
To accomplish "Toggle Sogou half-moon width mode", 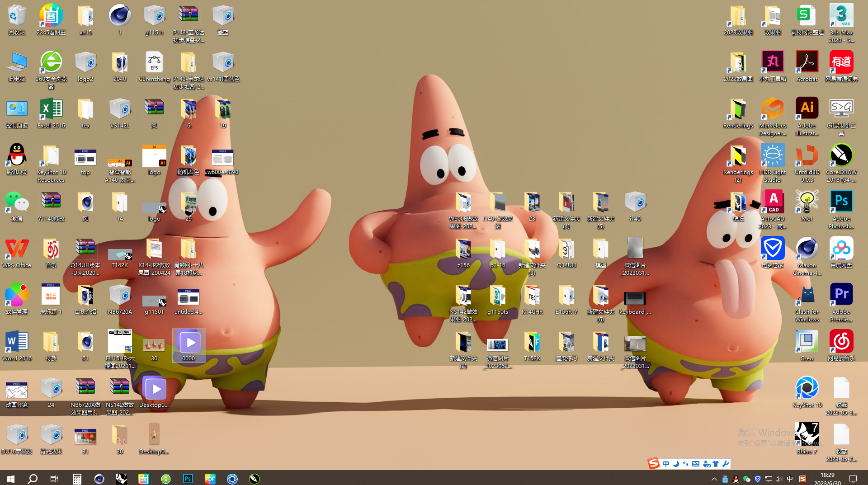I will coord(676,464).
